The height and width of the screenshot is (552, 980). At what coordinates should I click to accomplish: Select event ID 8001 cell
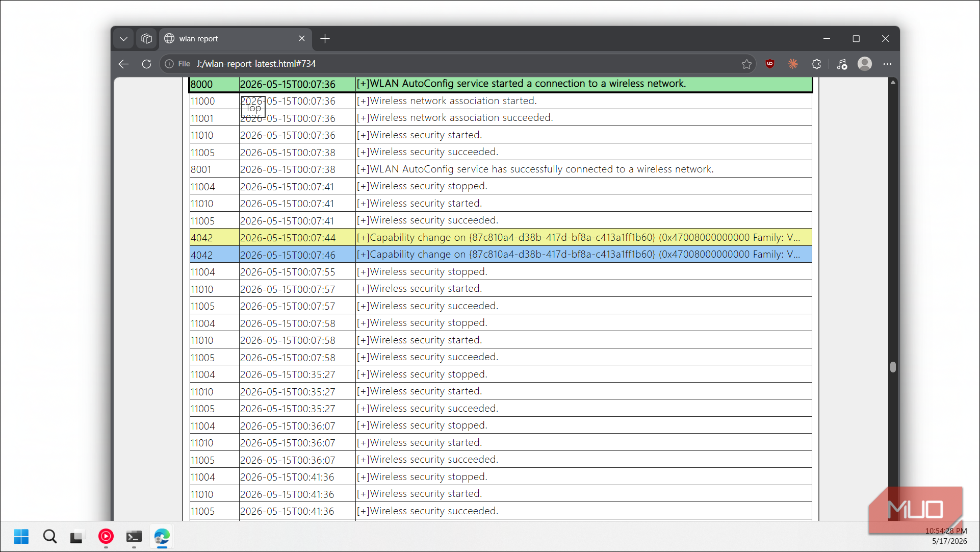pos(214,169)
